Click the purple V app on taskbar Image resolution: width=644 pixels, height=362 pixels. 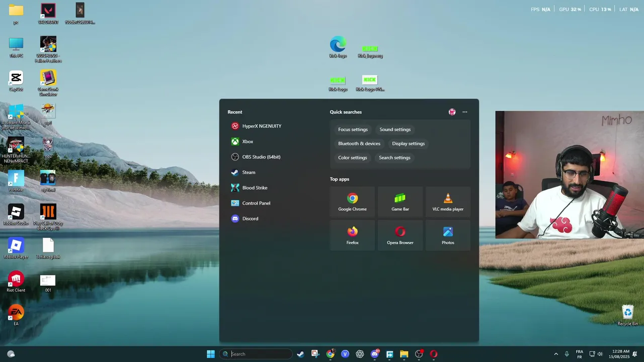click(345, 354)
